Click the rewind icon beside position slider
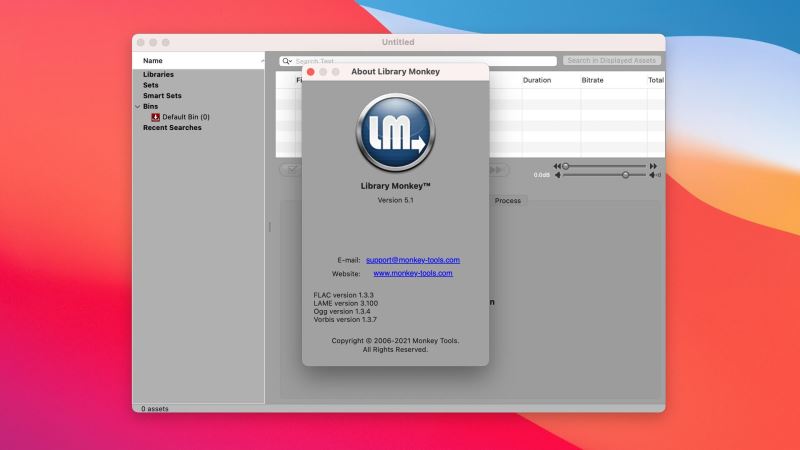The height and width of the screenshot is (450, 800). [557, 166]
